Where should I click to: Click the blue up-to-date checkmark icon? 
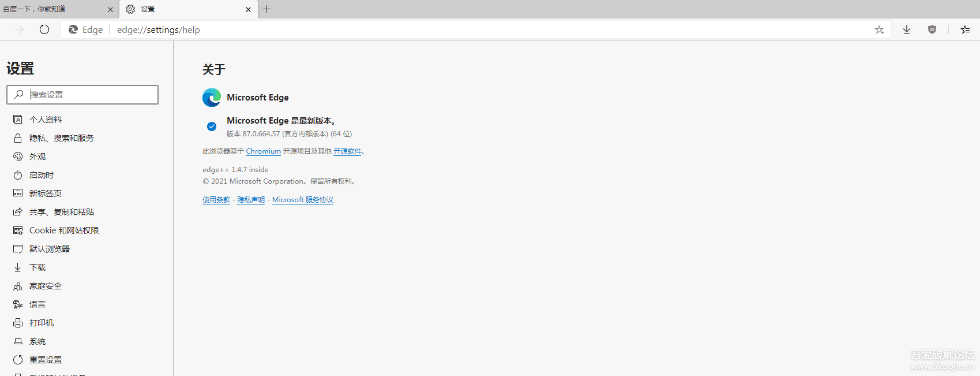pos(212,126)
